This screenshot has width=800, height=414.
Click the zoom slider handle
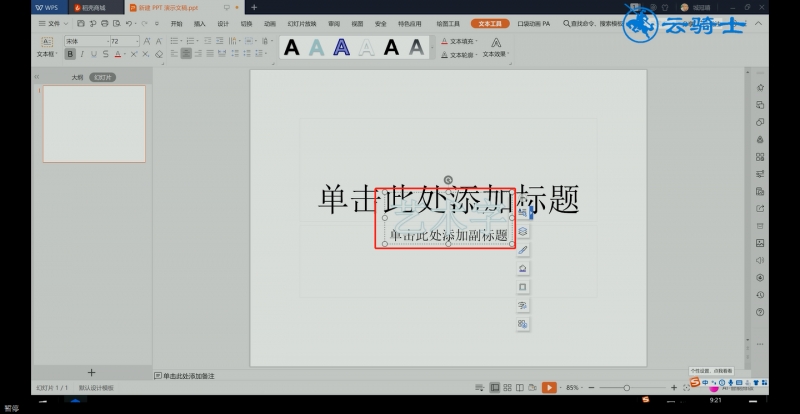click(x=627, y=388)
